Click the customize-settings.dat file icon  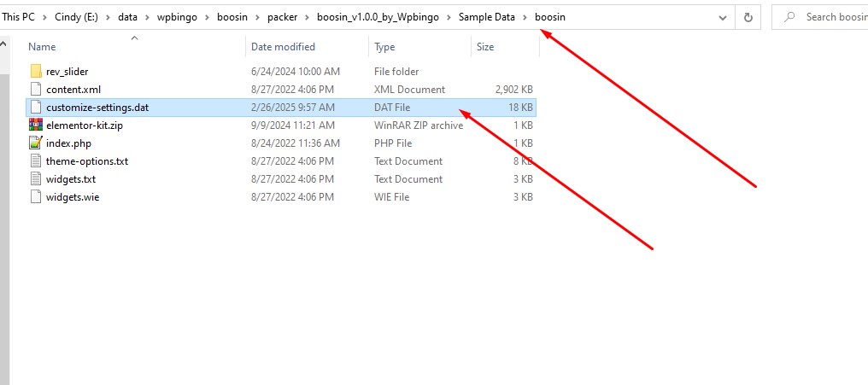coord(36,108)
